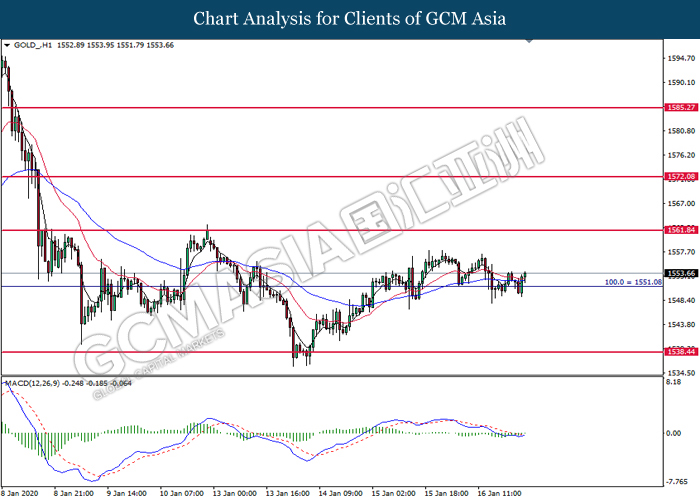700x500 pixels.
Task: Click the OHLC values after the symbol name
Action: click(x=115, y=45)
